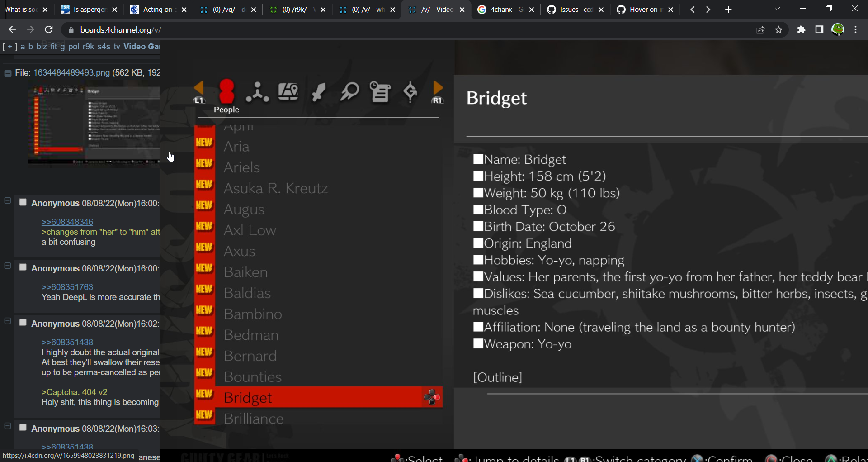
Task: Click the browser forward arrow
Action: pyautogui.click(x=30, y=30)
